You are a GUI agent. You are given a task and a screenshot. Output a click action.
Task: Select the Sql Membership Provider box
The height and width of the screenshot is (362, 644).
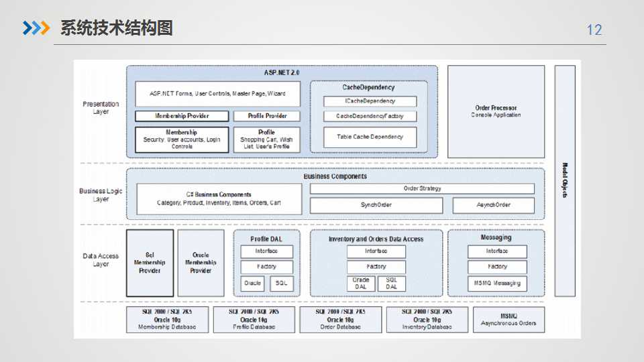150,263
